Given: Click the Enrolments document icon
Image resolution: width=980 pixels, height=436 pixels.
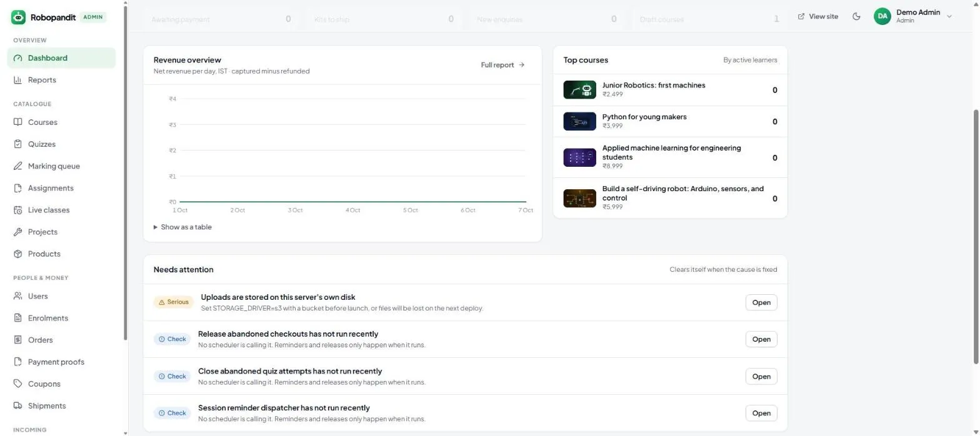Looking at the screenshot, I should (x=17, y=318).
